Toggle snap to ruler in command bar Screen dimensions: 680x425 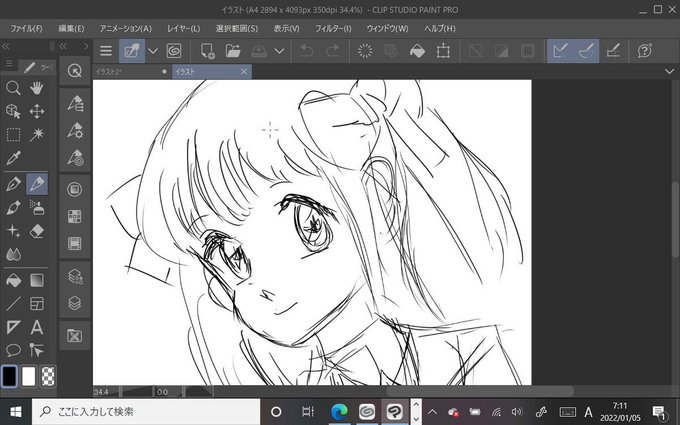tap(560, 51)
